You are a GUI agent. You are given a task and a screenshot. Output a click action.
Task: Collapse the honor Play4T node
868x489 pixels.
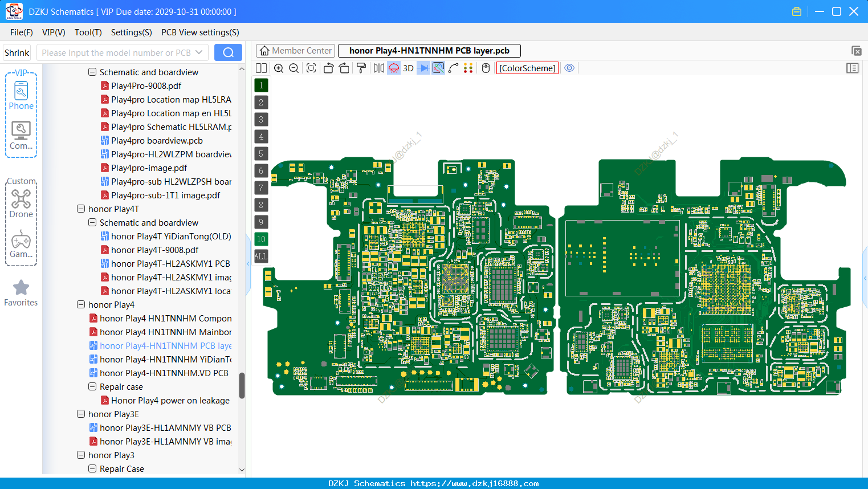click(x=81, y=209)
